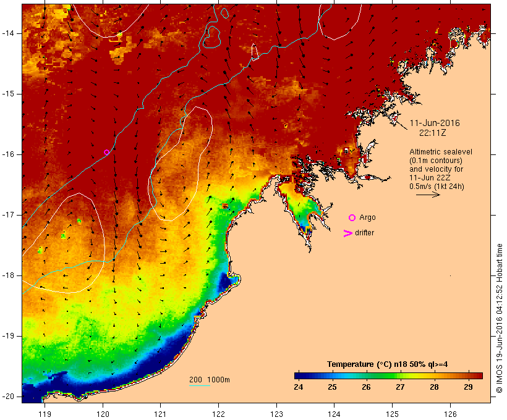The image size is (507, 420).
Task: Click the -19 latitude axis label
Action: tap(8, 336)
